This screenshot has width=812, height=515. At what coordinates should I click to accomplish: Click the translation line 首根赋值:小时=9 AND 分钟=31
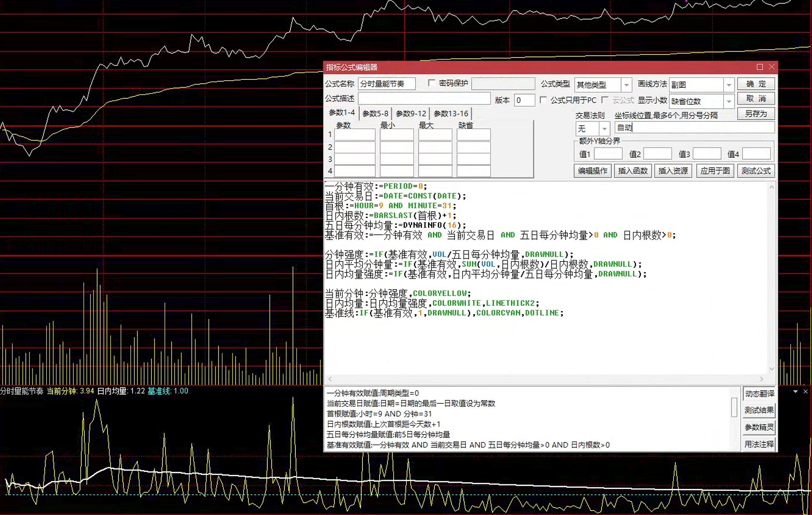379,414
